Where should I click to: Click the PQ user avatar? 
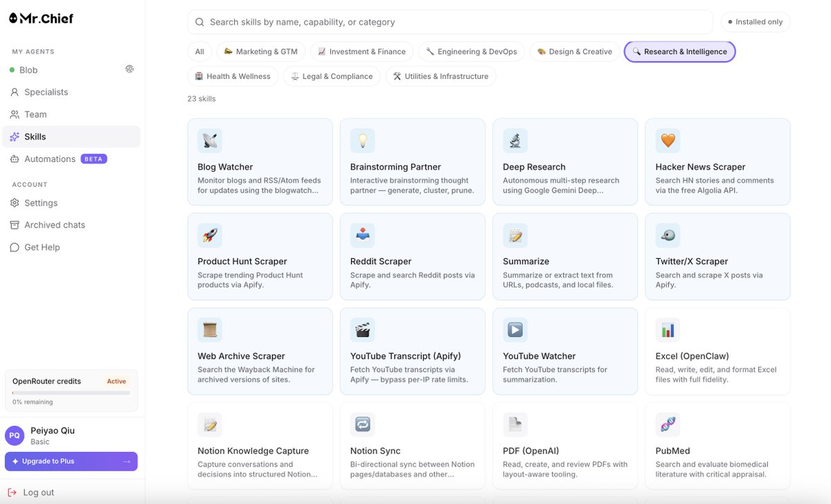pos(15,435)
